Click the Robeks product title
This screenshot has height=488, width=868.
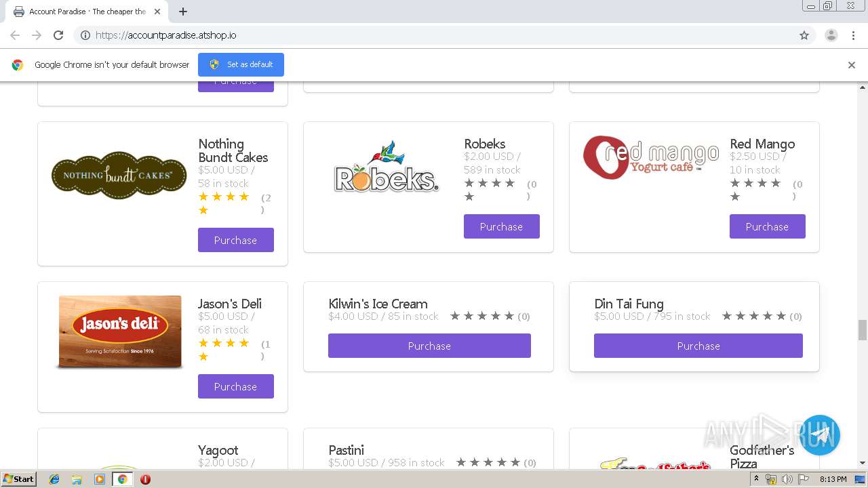click(485, 144)
